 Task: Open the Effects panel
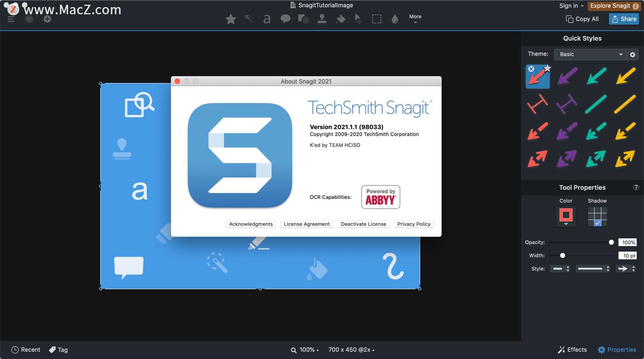tap(572, 350)
